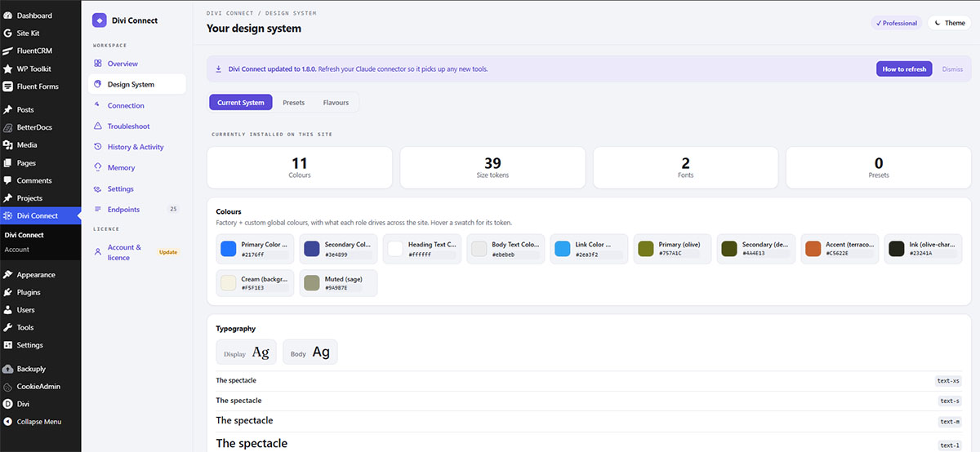
Task: Click the text-xs token label
Action: pyautogui.click(x=949, y=381)
